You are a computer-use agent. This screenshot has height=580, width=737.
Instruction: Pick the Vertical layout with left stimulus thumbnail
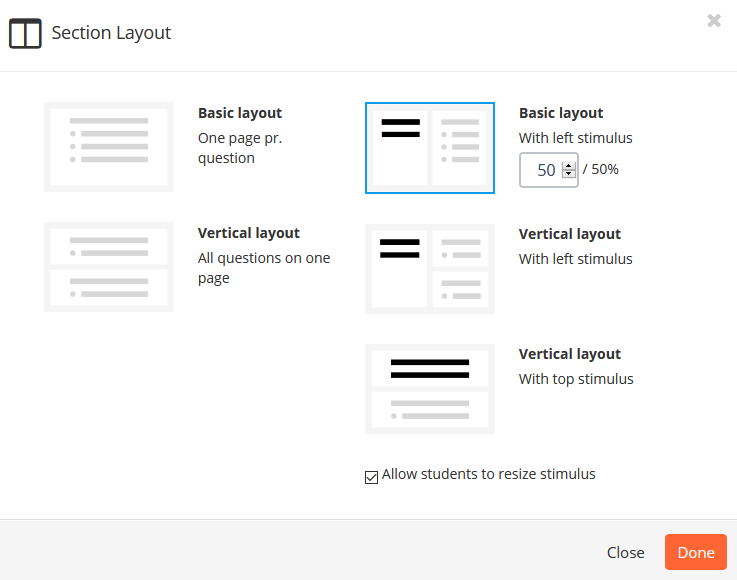(430, 269)
